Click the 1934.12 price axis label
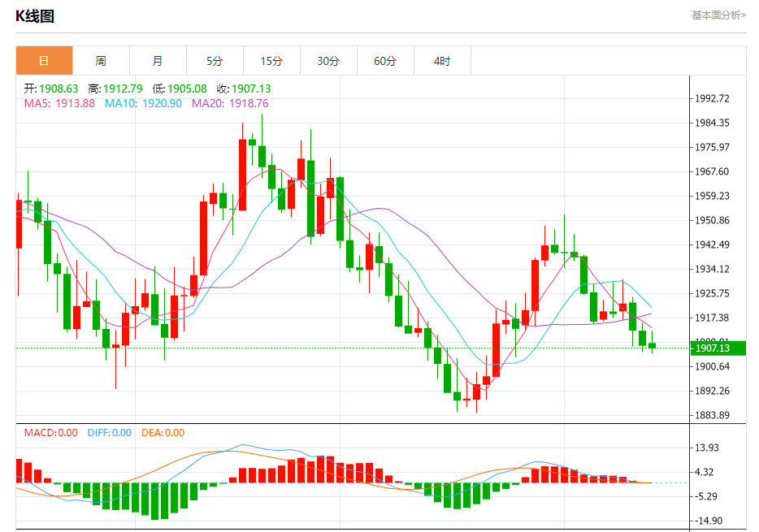 click(712, 269)
